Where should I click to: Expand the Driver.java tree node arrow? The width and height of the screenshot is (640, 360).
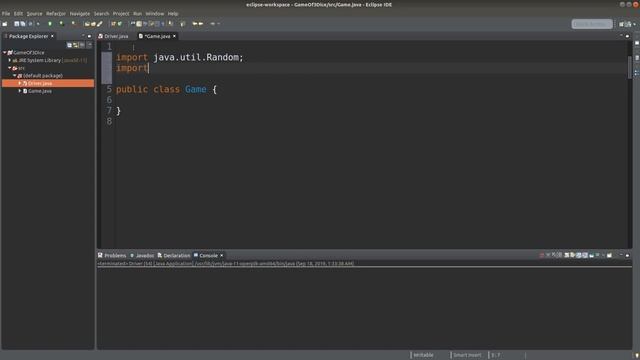[x=20, y=83]
